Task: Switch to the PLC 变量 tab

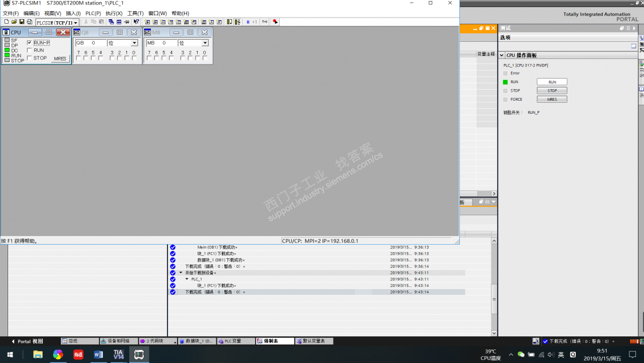Action: (x=236, y=341)
